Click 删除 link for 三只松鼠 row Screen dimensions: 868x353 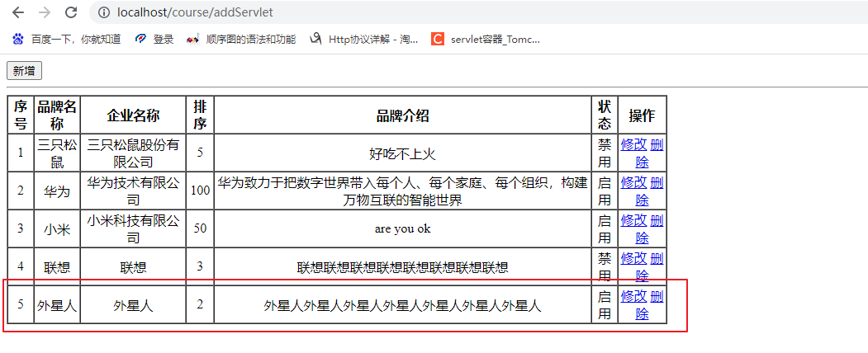tap(657, 144)
